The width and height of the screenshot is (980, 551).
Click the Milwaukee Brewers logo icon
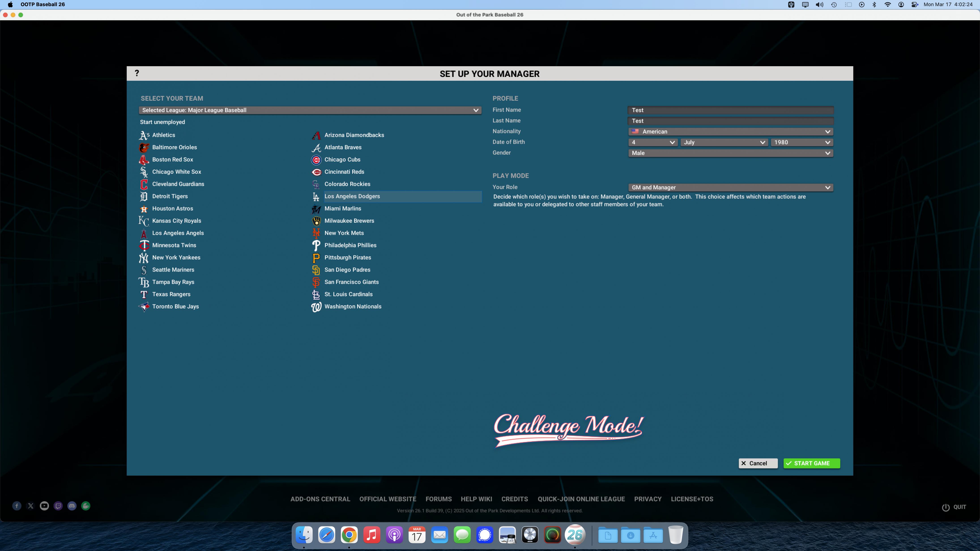pyautogui.click(x=316, y=221)
